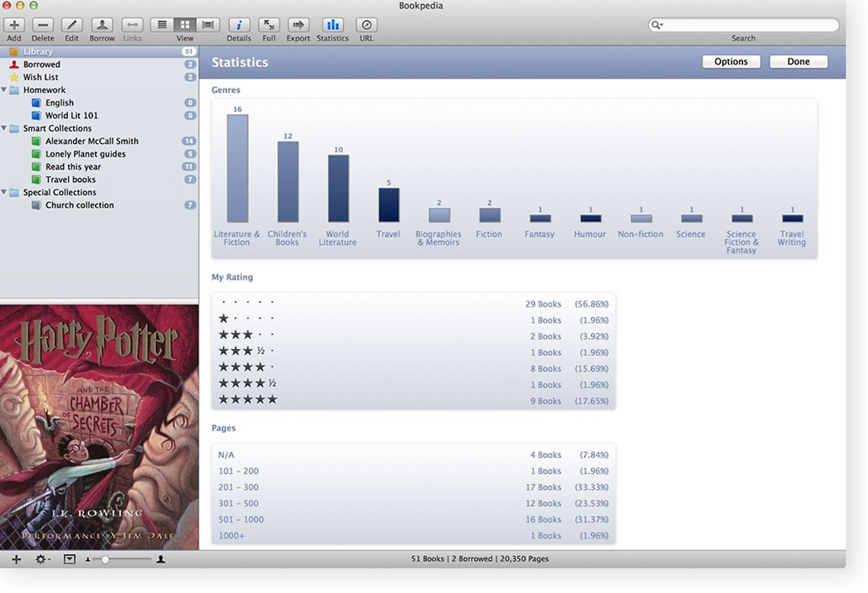
Task: Click the Smart Collections folder label
Action: (x=58, y=128)
